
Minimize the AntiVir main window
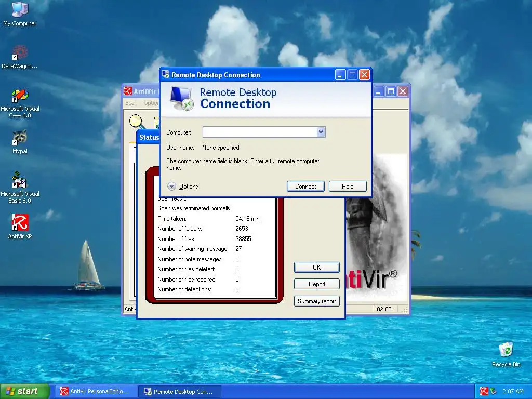click(379, 91)
